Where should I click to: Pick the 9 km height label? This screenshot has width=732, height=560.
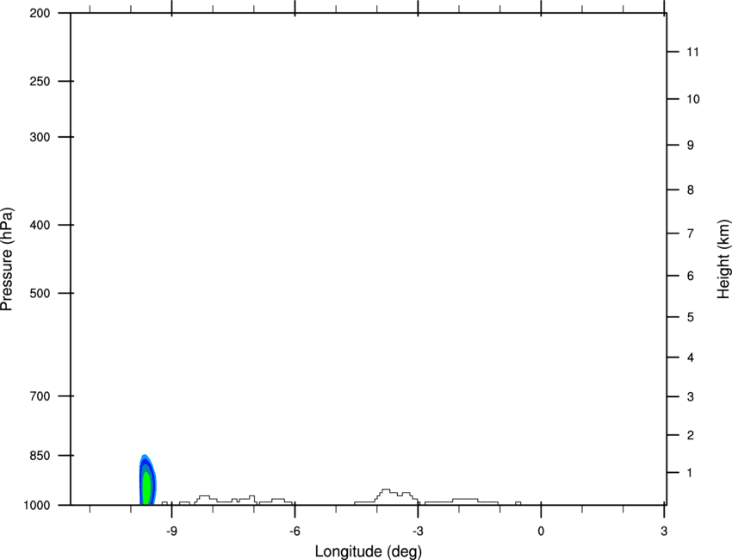(691, 146)
